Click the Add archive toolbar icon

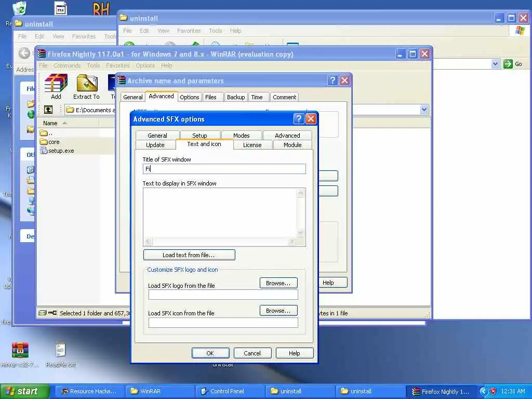click(56, 87)
